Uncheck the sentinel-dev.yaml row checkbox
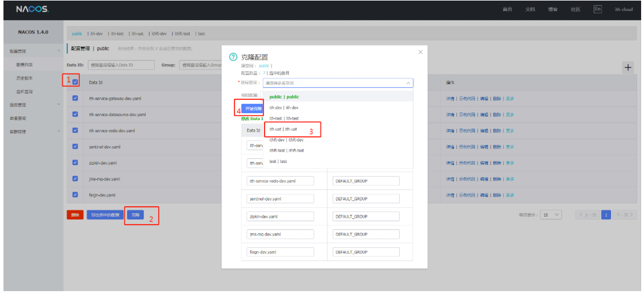Viewport: 644px width, 294px height. click(75, 146)
